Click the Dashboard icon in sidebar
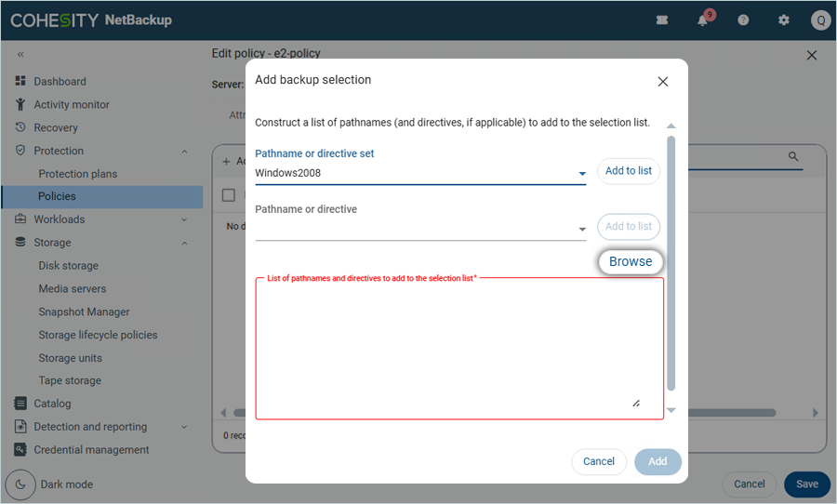837x504 pixels. click(20, 82)
